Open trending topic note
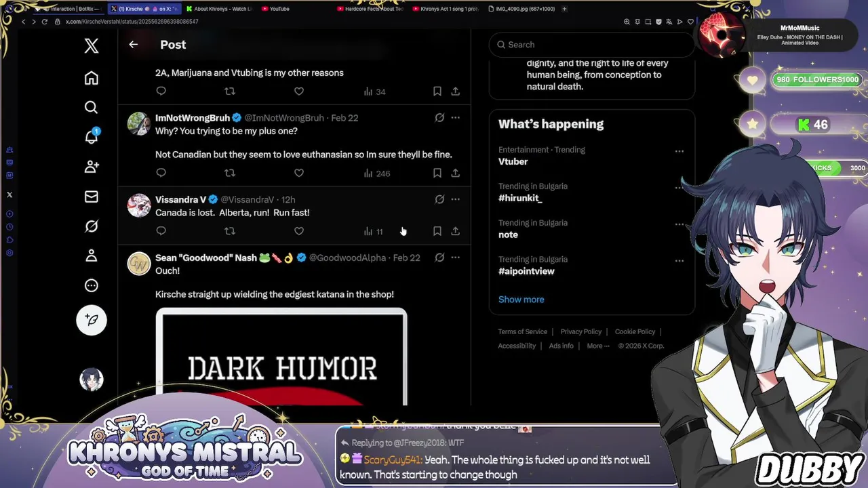Image resolution: width=868 pixels, height=488 pixels. point(508,235)
